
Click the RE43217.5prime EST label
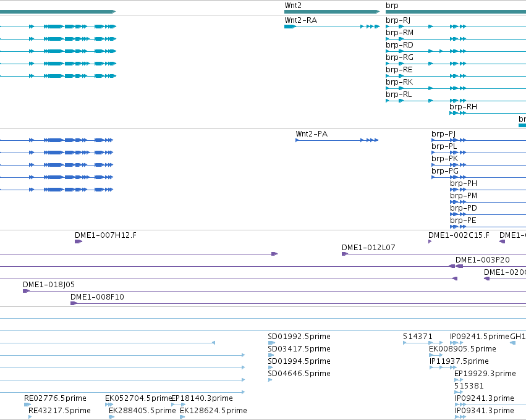tap(60, 411)
